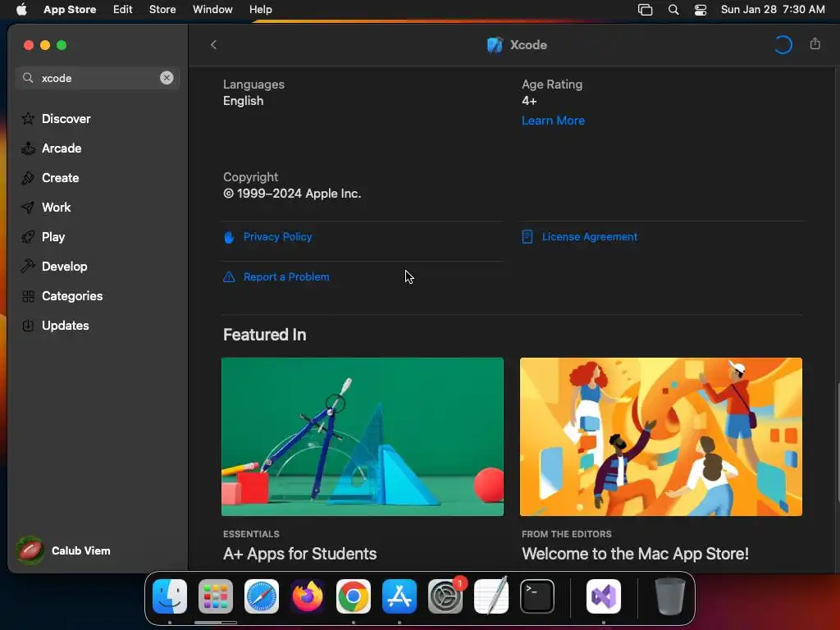Click the Report a Problem warning icon
The image size is (840, 630).
coord(229,277)
